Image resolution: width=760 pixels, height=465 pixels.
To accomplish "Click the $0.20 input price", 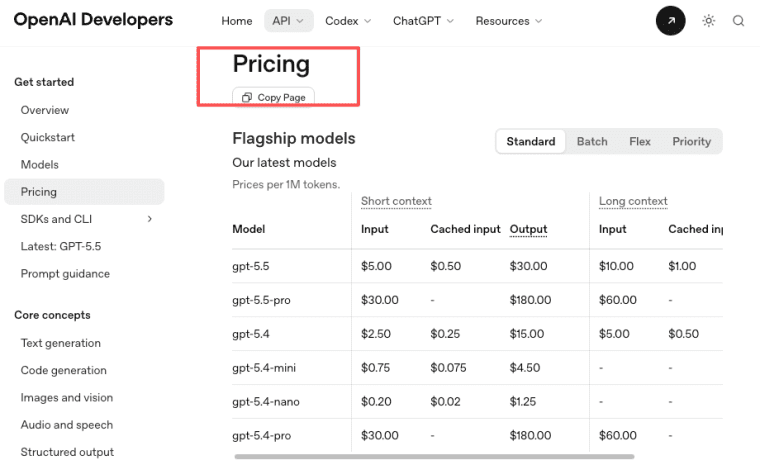I will click(x=376, y=402).
